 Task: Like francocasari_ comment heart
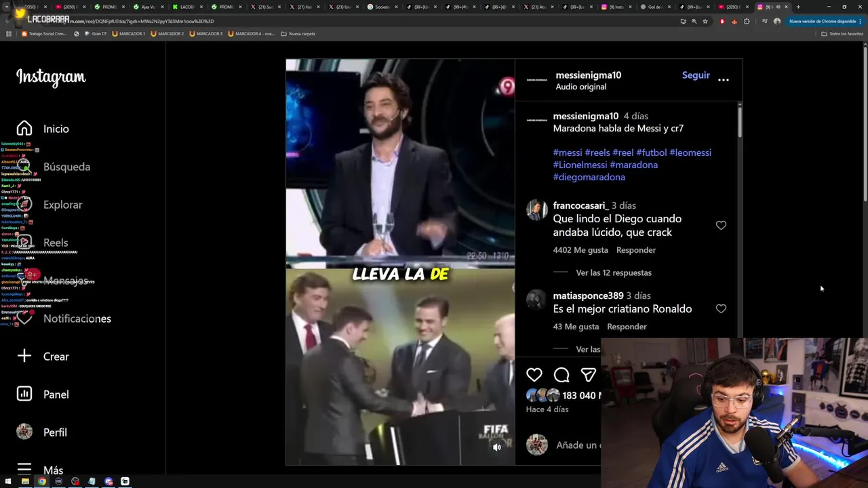coord(721,225)
